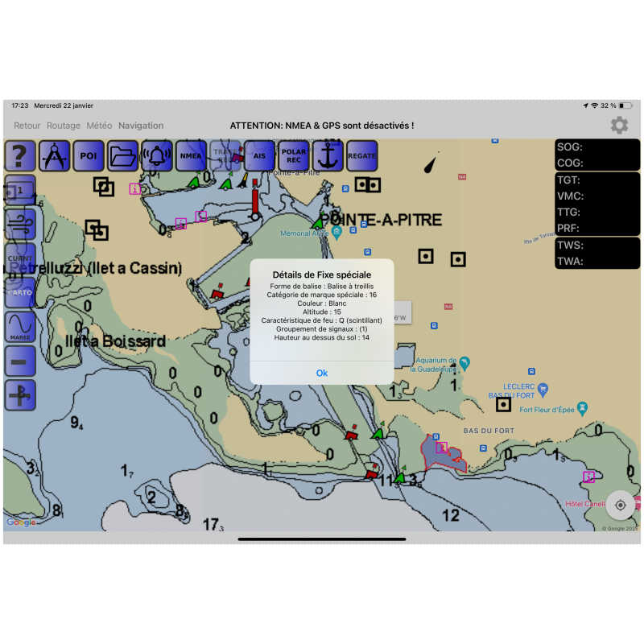Zoom in with the plus button
Viewport: 644px width, 644px height.
click(20, 394)
